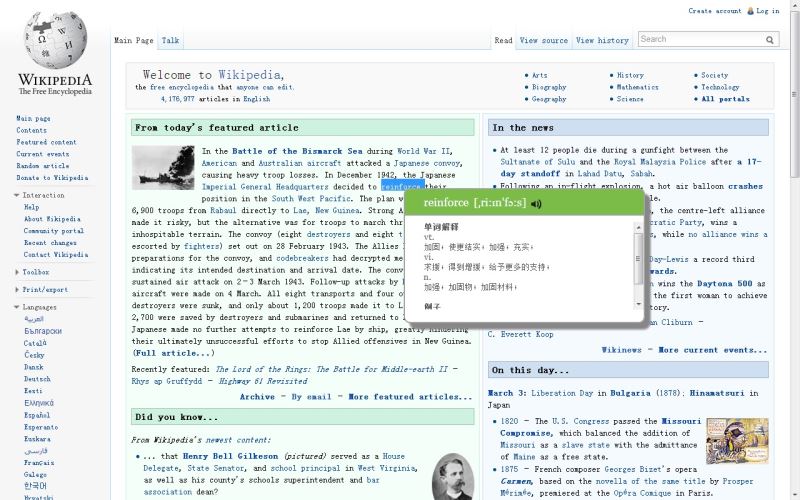Click the Log in link

tap(767, 11)
